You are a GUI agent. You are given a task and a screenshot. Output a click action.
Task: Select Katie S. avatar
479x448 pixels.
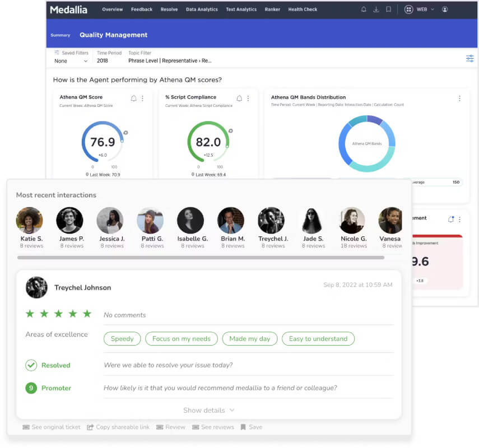[x=29, y=220]
